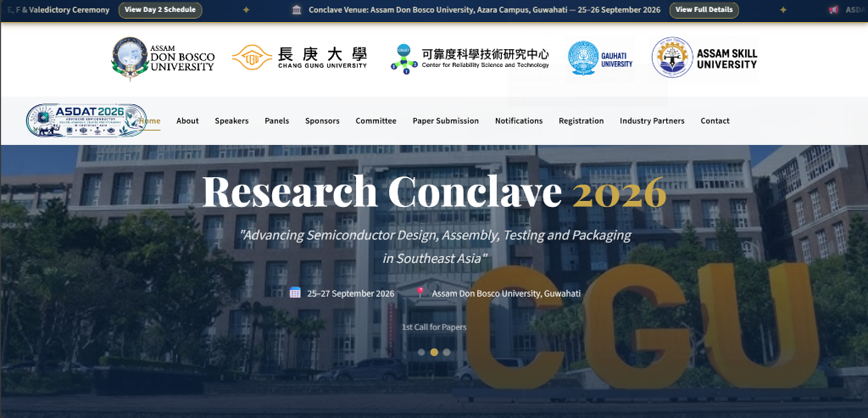
Task: Click the Center for Reliability Science and Technology logo
Action: (470, 59)
